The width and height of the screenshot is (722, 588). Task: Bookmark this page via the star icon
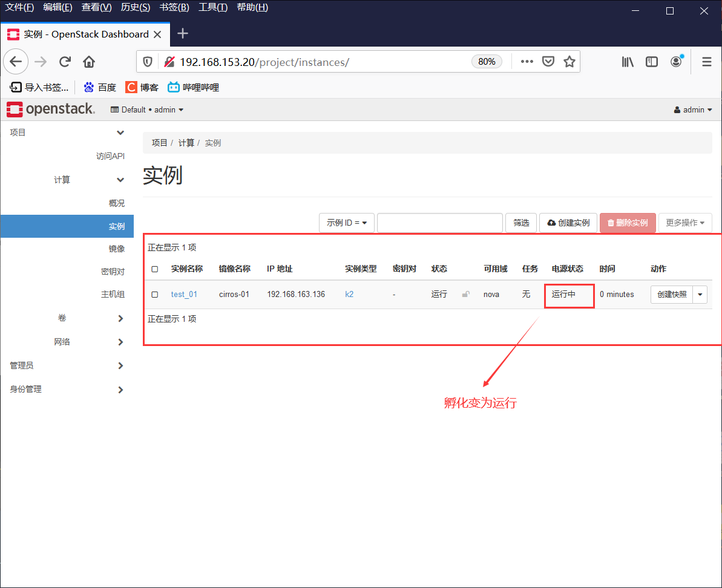tap(569, 61)
